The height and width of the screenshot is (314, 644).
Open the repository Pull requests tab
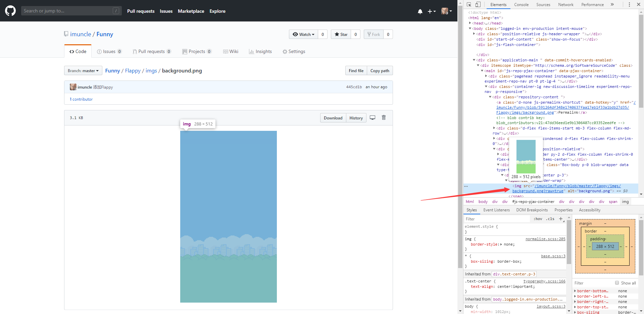tap(152, 51)
